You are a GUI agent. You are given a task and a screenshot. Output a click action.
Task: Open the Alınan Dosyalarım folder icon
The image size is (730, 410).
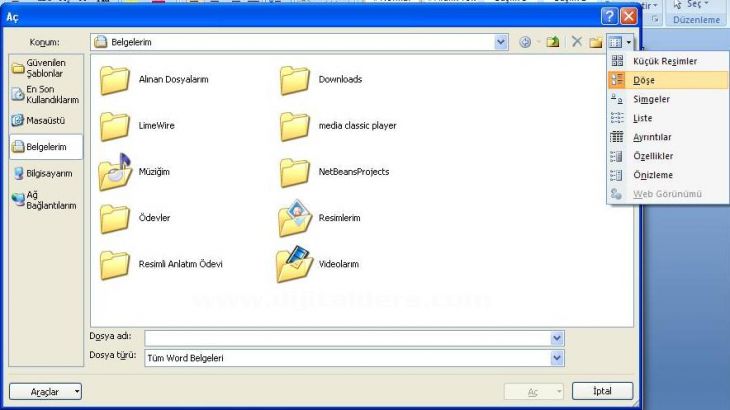coord(115,80)
